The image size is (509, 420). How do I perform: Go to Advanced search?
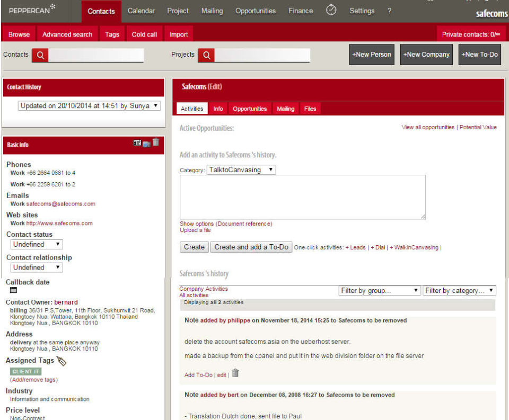pos(67,34)
